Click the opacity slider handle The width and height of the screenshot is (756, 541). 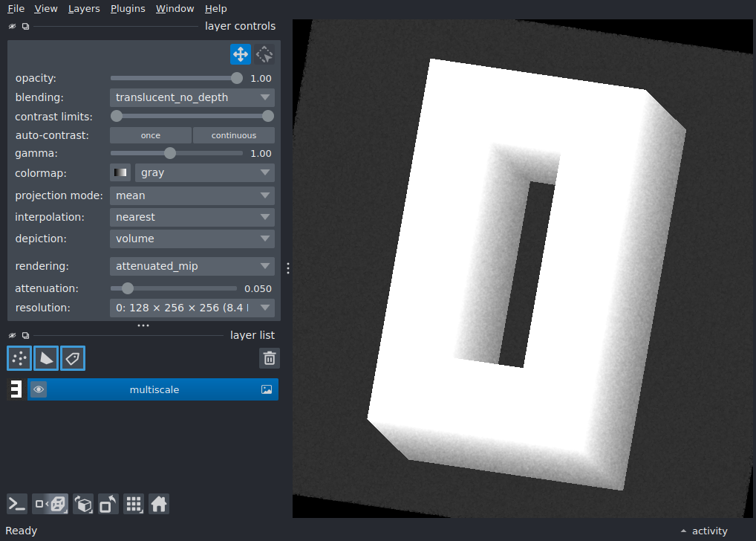pos(237,78)
